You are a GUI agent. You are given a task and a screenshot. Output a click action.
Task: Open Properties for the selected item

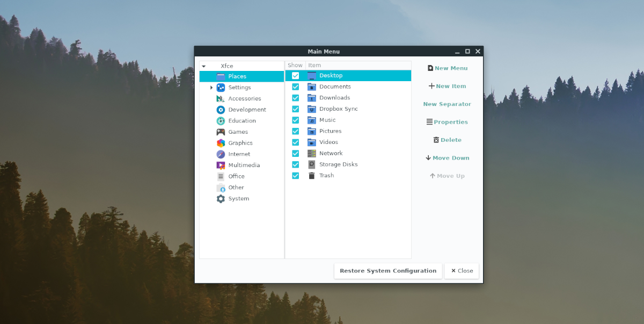447,121
